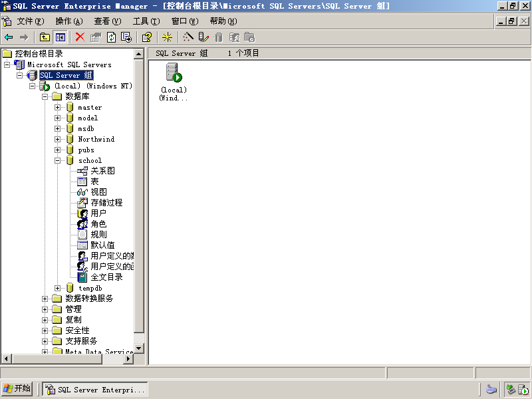Click the Properties toolbar icon

pyautogui.click(x=96, y=37)
